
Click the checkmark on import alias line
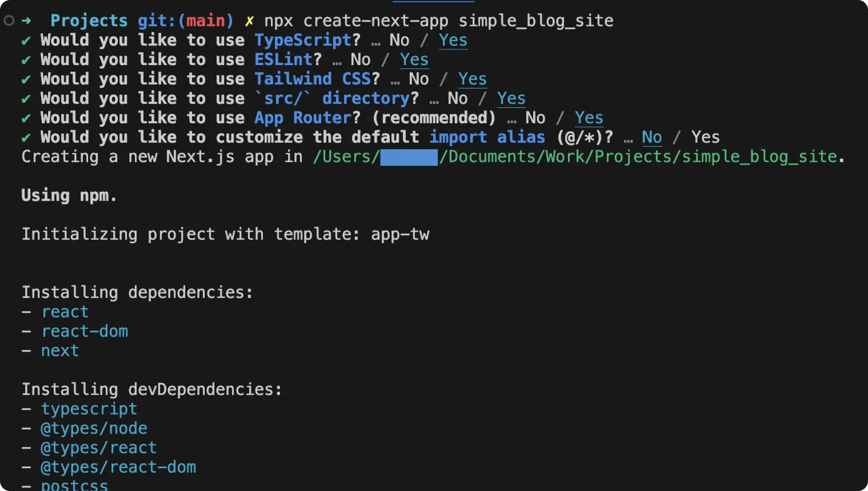[x=26, y=138]
